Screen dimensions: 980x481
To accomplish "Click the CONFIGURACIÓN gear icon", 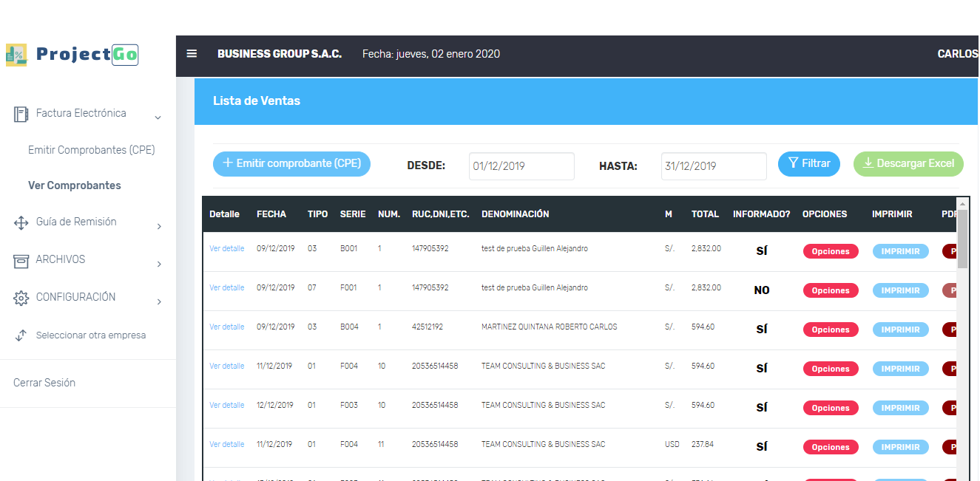I will (21, 298).
